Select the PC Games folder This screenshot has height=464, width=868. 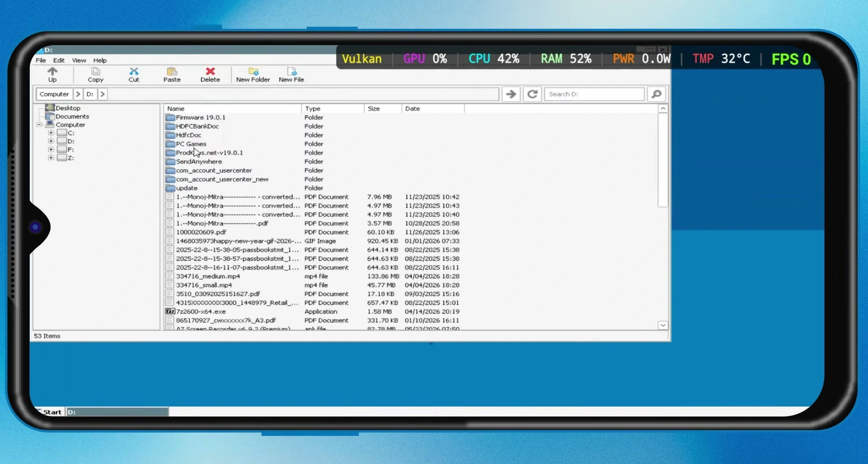pyautogui.click(x=191, y=144)
